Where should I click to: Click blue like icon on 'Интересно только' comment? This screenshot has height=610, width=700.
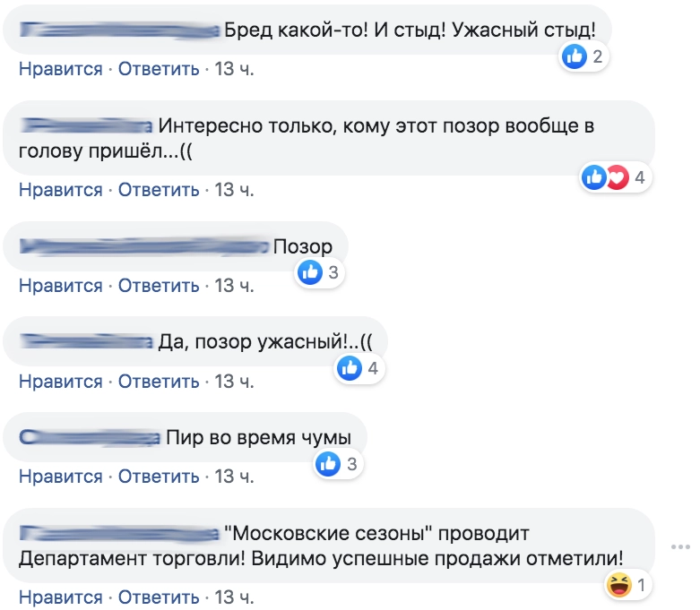(594, 177)
